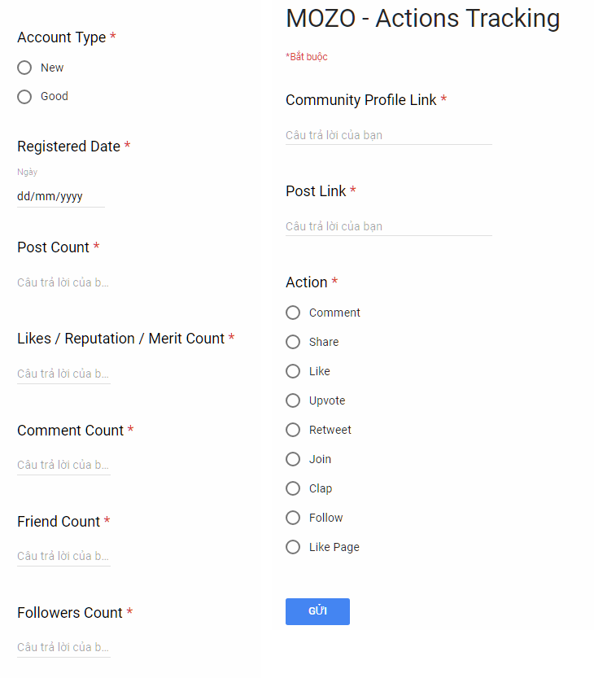Click the Likes / Reputation / Merit Count field
Image resolution: width=594 pixels, height=700 pixels.
click(x=63, y=374)
